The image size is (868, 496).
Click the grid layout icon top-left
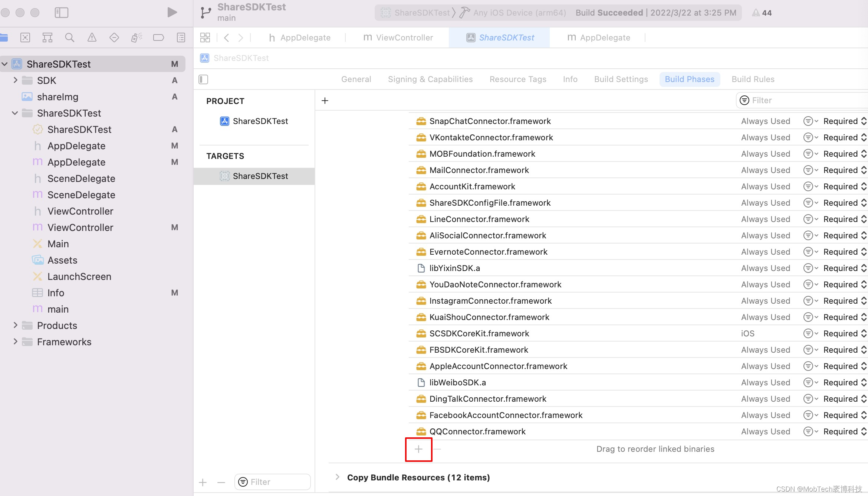(205, 37)
